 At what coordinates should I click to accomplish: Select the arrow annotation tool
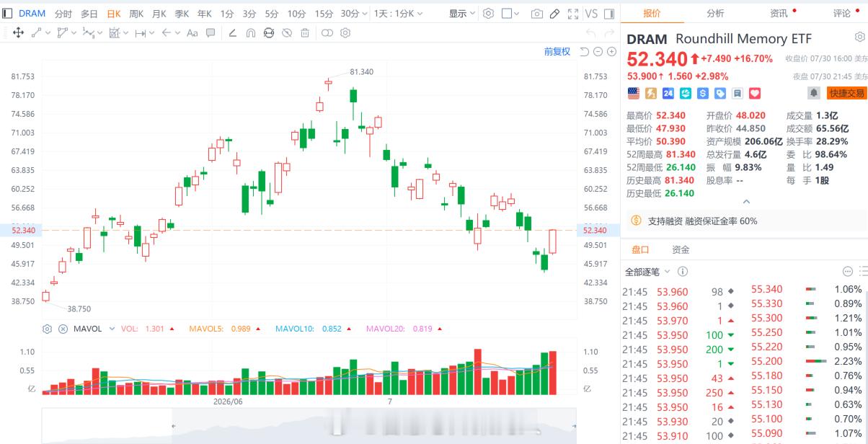pyautogui.click(x=166, y=32)
